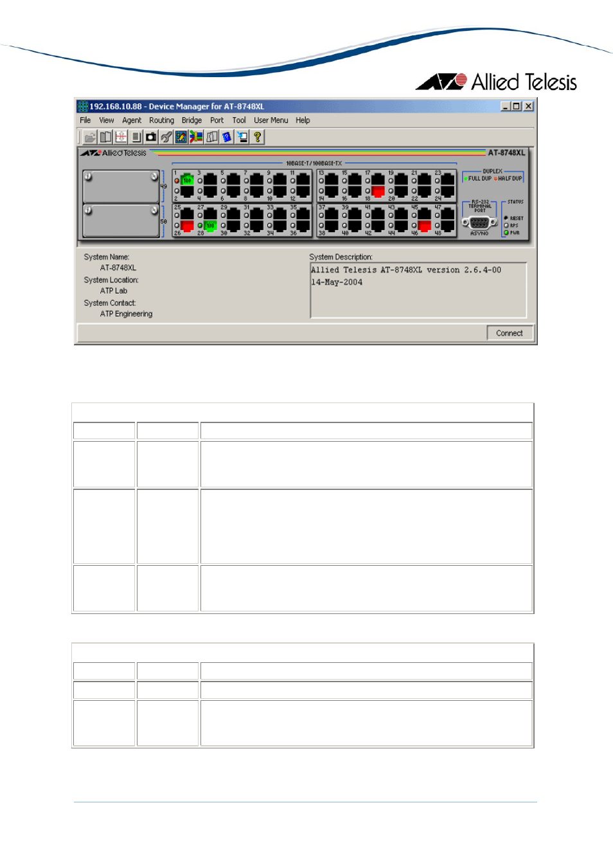Close the Device Manager window
613x868 pixels.
(528, 106)
